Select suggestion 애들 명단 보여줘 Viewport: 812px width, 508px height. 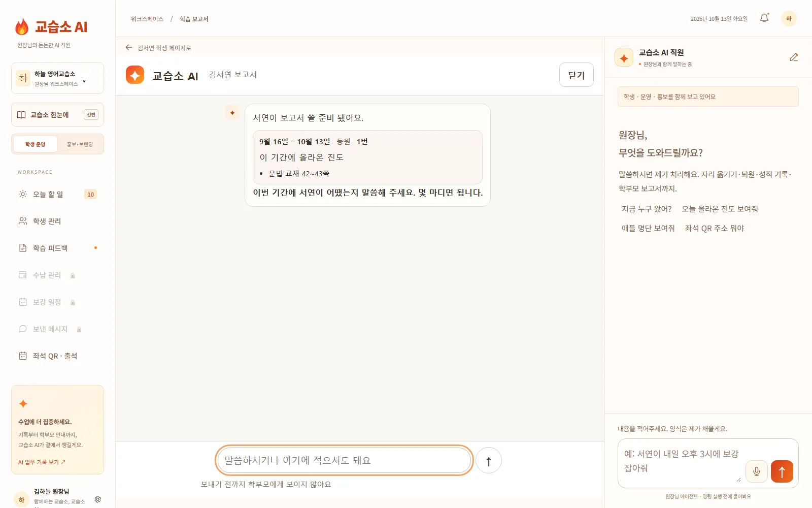pos(648,228)
